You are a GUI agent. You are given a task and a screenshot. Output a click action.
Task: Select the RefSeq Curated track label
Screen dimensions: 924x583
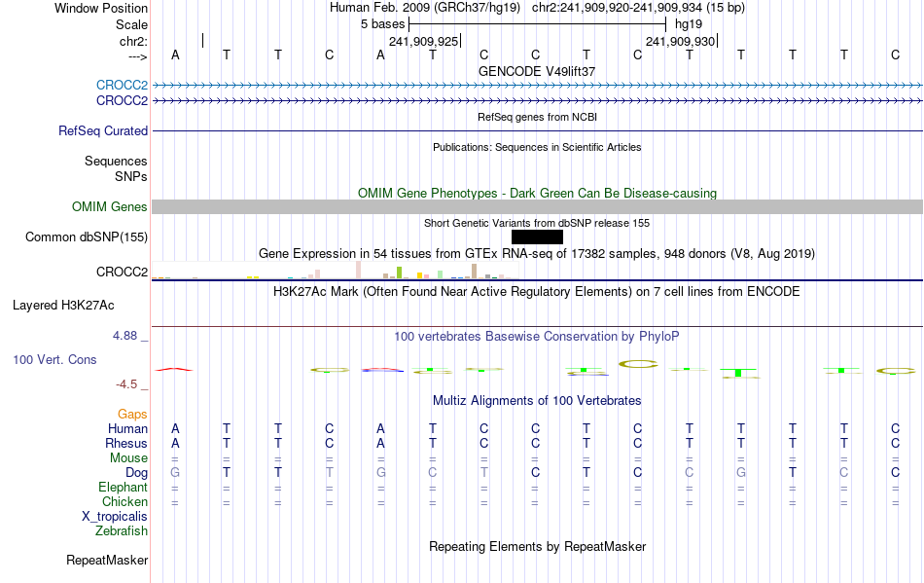tap(103, 130)
